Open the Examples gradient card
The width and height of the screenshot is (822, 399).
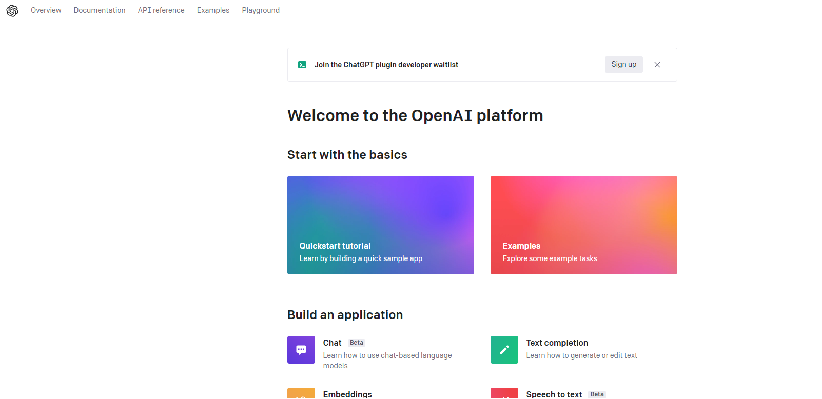(x=584, y=225)
